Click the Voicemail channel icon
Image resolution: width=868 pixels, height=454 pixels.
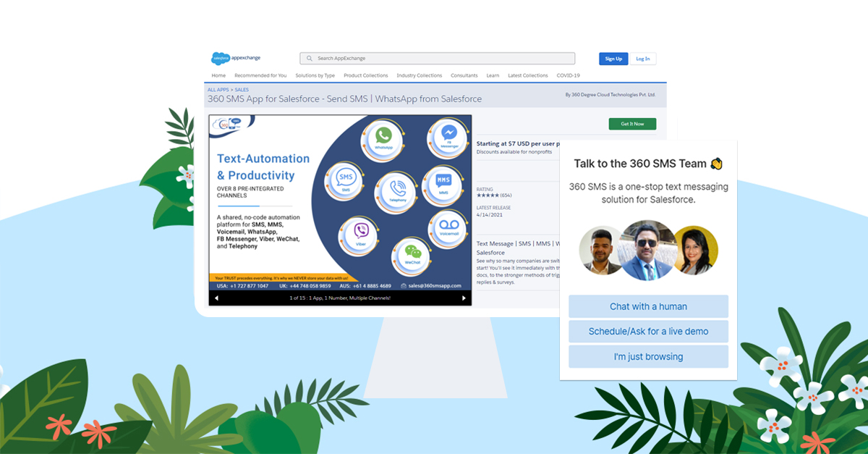448,227
